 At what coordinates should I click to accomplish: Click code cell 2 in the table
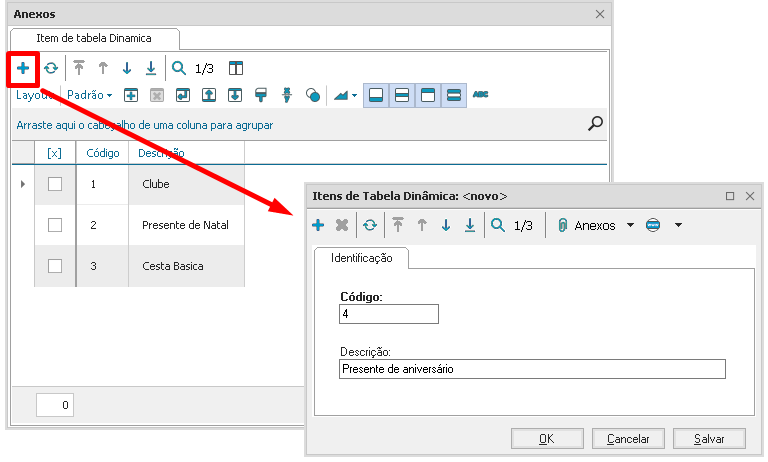(102, 225)
